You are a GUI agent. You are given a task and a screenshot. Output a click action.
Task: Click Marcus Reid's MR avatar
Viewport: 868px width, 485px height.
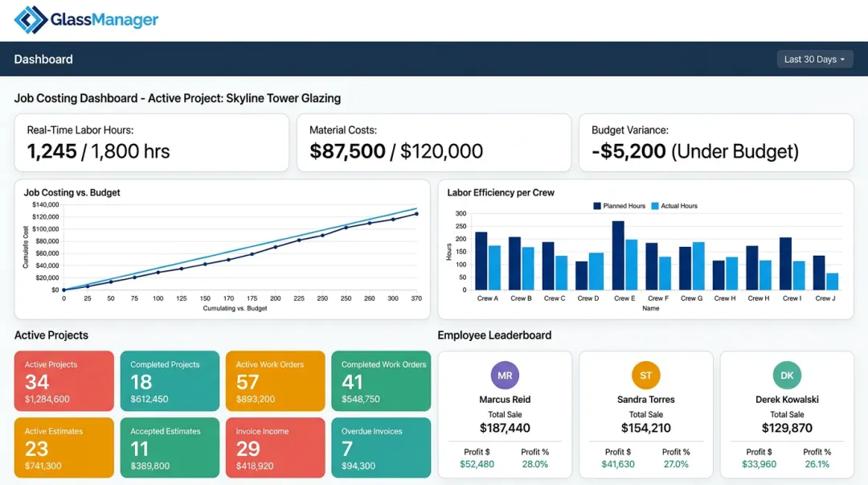click(x=504, y=376)
